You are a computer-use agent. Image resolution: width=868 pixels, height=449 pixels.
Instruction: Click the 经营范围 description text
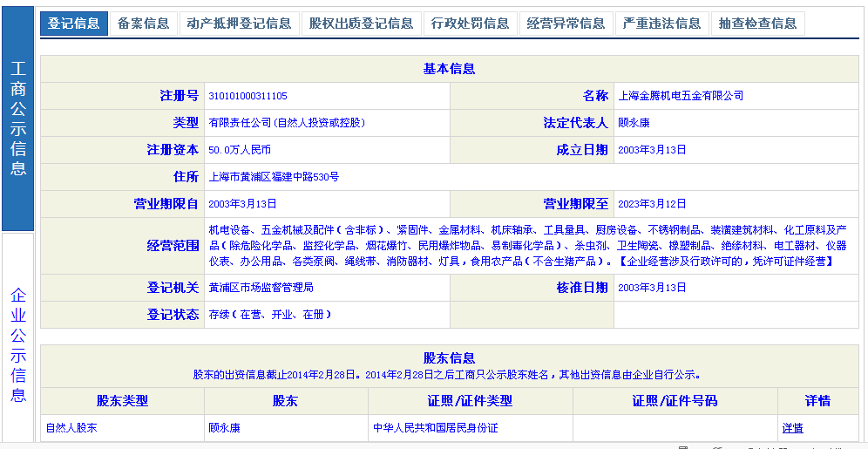(526, 245)
